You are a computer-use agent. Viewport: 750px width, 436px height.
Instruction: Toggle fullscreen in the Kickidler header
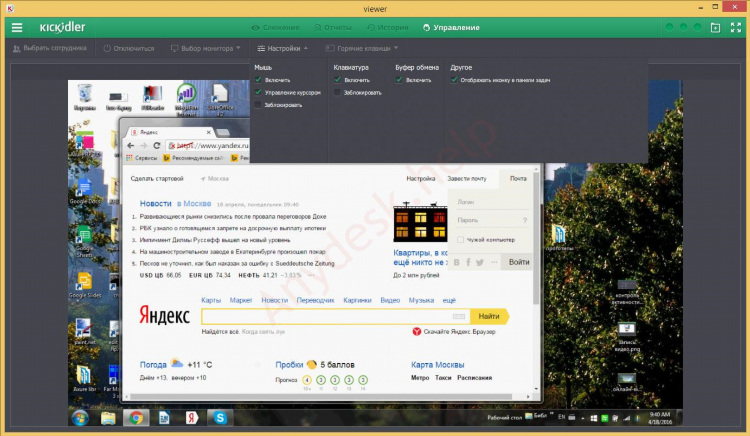coord(736,28)
